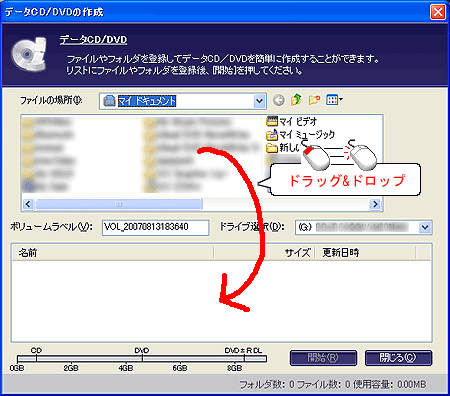
Task: Open the ドライブ選択 drive dropdown
Action: (425, 227)
